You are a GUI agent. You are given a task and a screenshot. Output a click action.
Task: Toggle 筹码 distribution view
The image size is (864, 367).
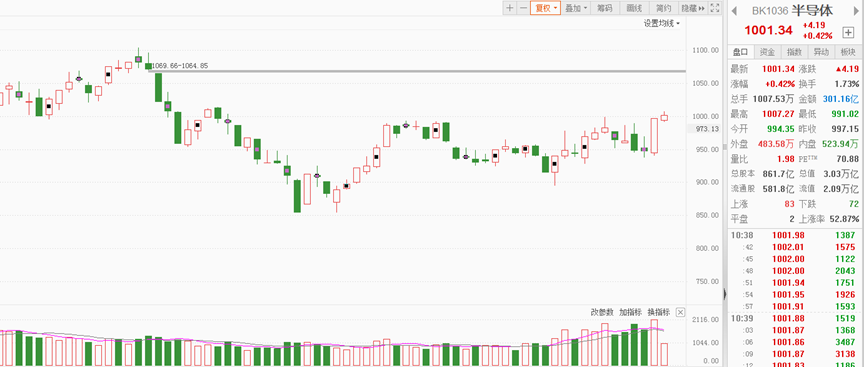(605, 8)
